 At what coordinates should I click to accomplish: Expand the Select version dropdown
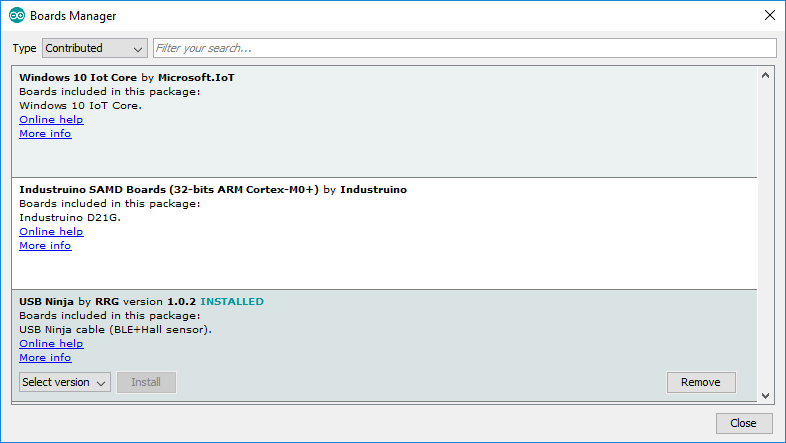65,382
